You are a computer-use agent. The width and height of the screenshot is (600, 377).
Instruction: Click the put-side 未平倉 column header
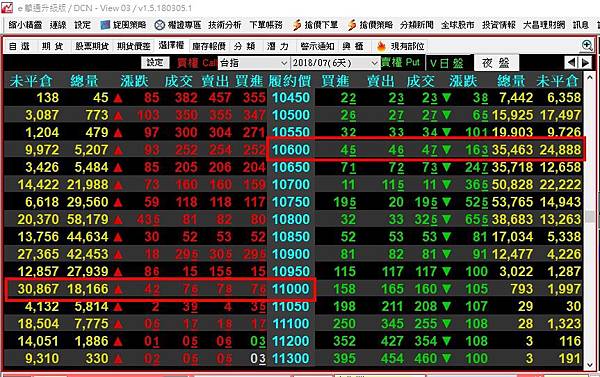pos(558,81)
